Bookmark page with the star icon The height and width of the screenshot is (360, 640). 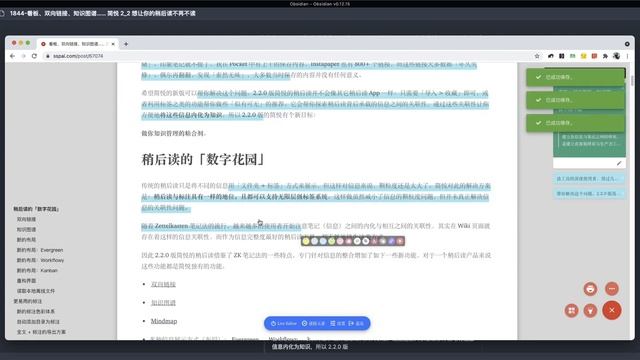[x=537, y=56]
